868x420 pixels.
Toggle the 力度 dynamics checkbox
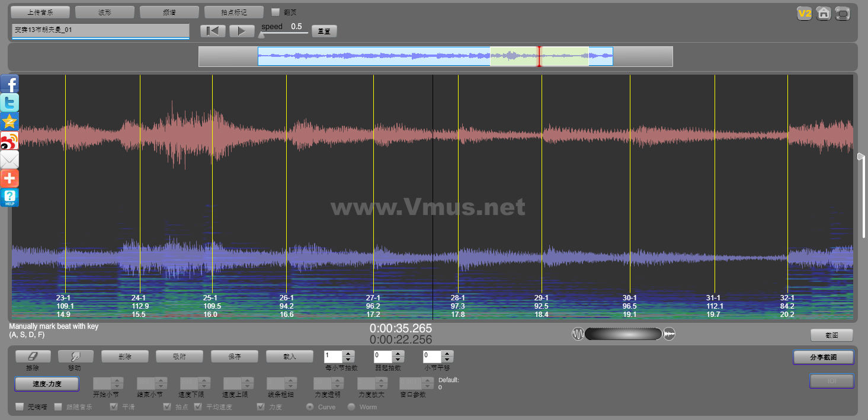click(261, 407)
